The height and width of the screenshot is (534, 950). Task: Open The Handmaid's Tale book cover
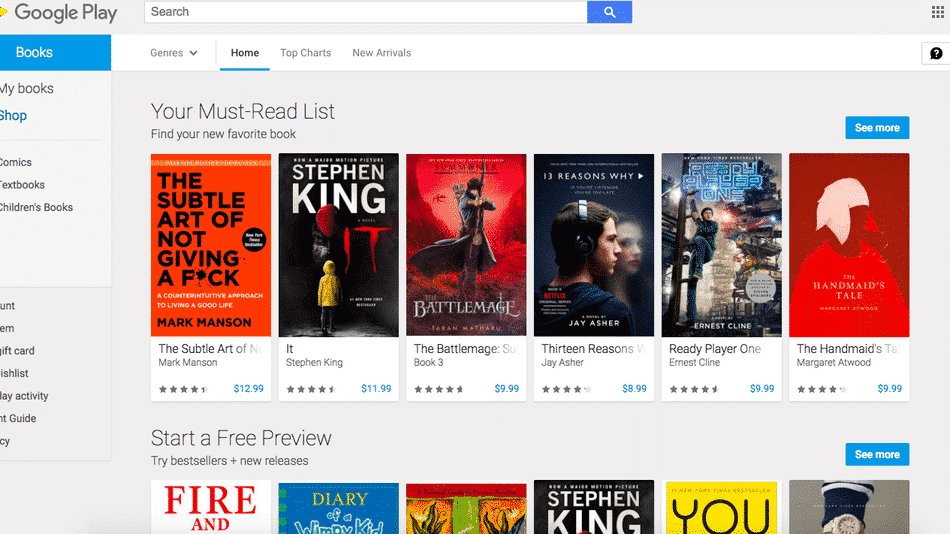click(x=849, y=245)
